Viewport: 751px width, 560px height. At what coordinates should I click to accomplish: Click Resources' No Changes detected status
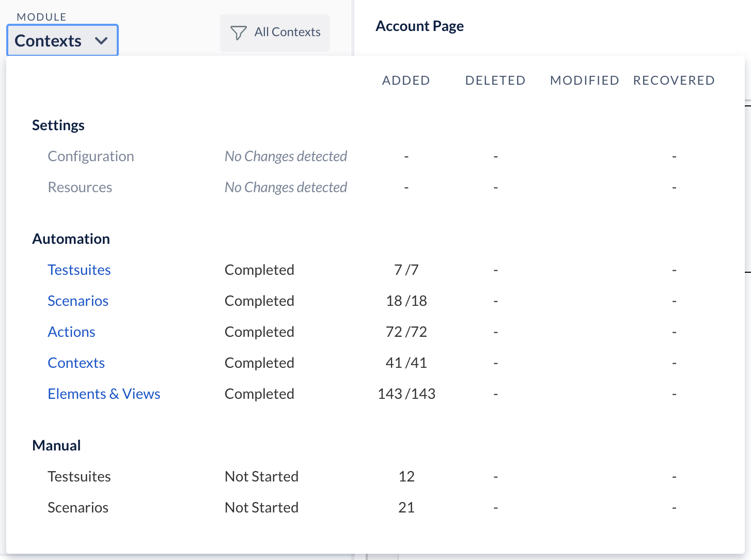click(286, 187)
